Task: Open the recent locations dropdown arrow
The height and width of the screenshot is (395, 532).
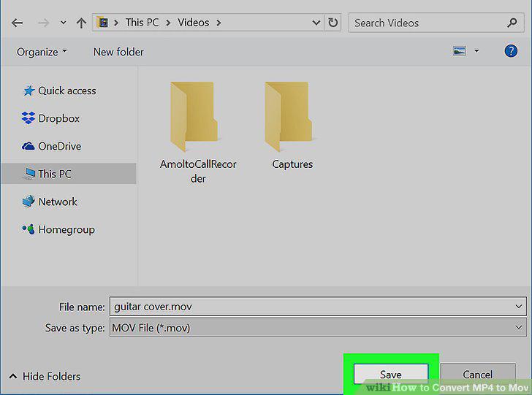Action: pos(63,23)
